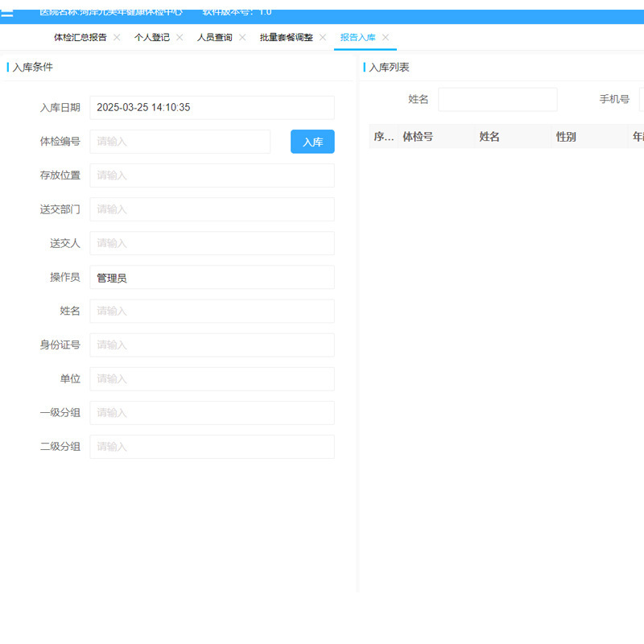Image resolution: width=644 pixels, height=644 pixels.
Task: Open the 入库日期 date picker field
Action: tap(212, 108)
